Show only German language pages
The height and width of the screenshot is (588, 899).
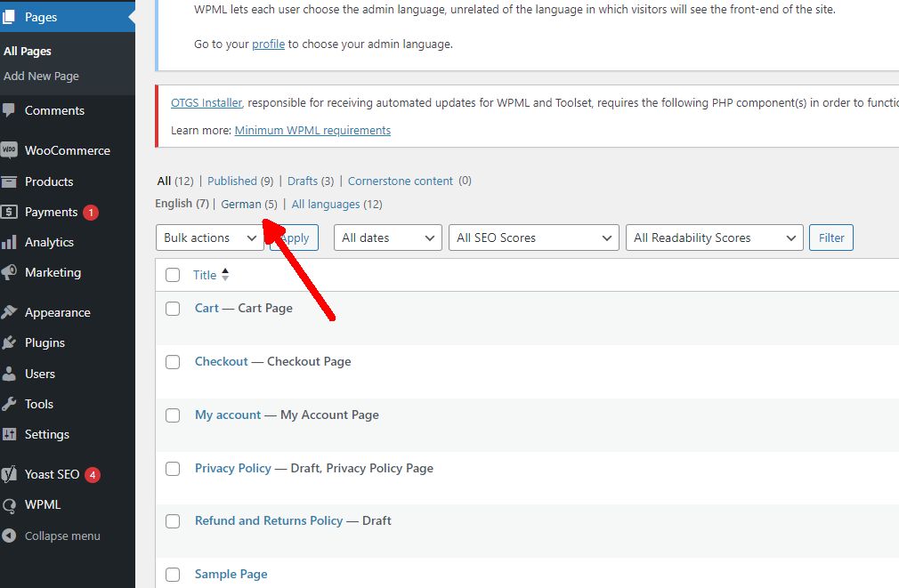pos(241,204)
